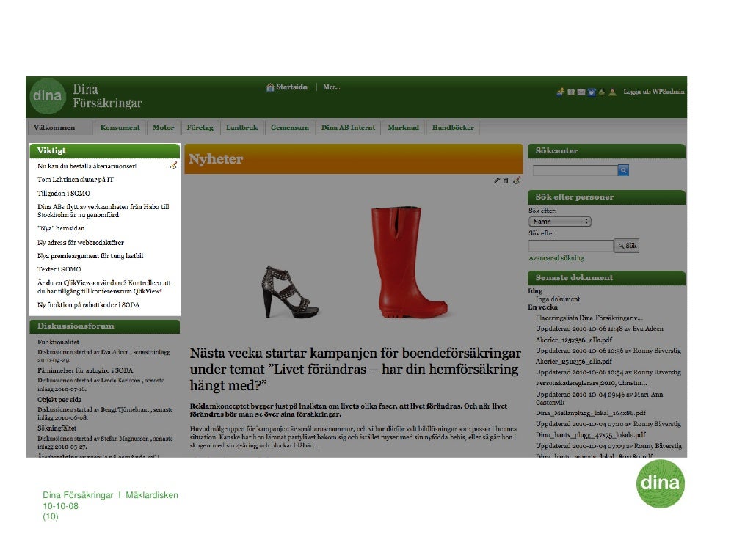Viewport: 756px width, 534px height.
Task: Open the Namn dropdown under Sök efter
Action: (x=560, y=222)
